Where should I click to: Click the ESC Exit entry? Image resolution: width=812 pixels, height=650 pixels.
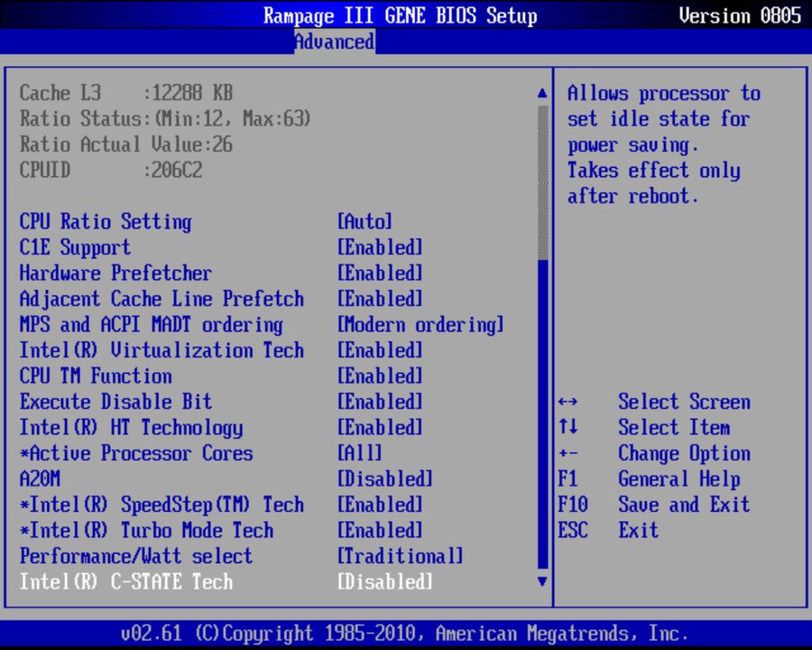[x=608, y=531]
